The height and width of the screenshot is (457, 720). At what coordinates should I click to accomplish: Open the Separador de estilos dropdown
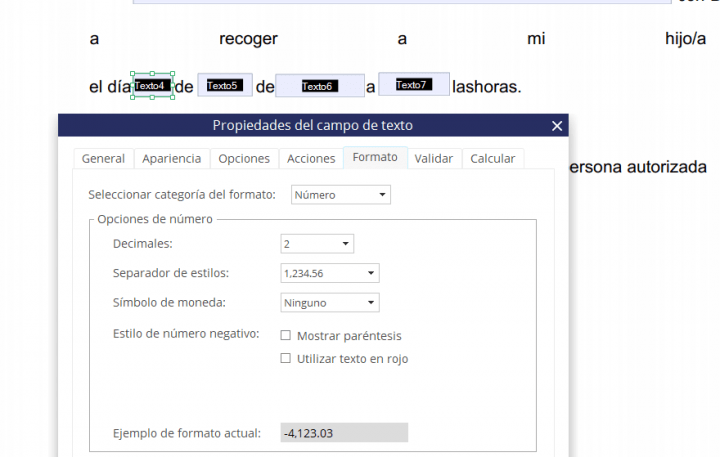[x=330, y=273]
